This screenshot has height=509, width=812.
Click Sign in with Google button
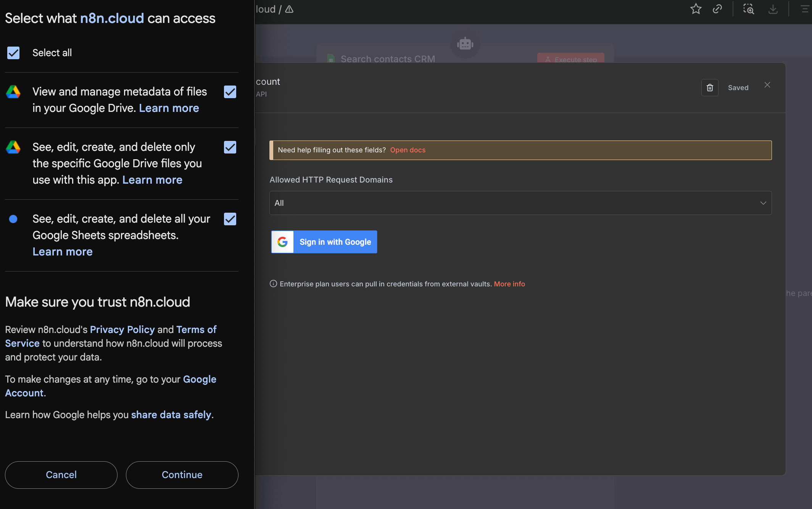324,242
